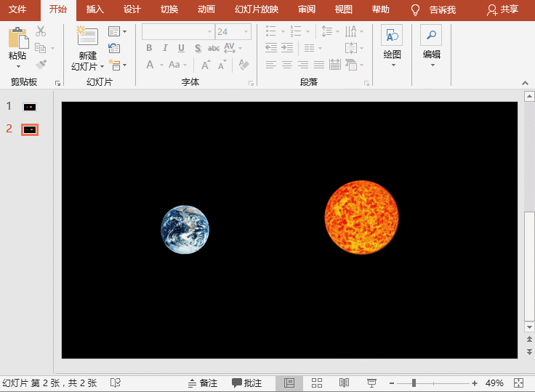
Task: Open the font size 24 dropdown
Action: coord(246,32)
